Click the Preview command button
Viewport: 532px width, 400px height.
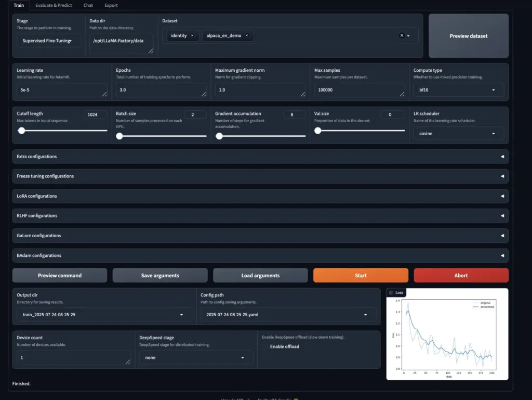(x=60, y=276)
